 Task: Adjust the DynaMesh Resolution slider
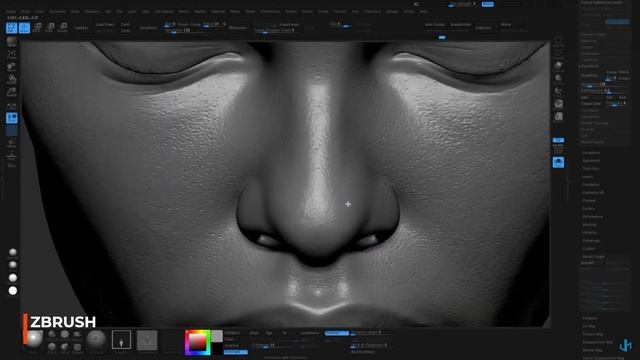point(601,84)
